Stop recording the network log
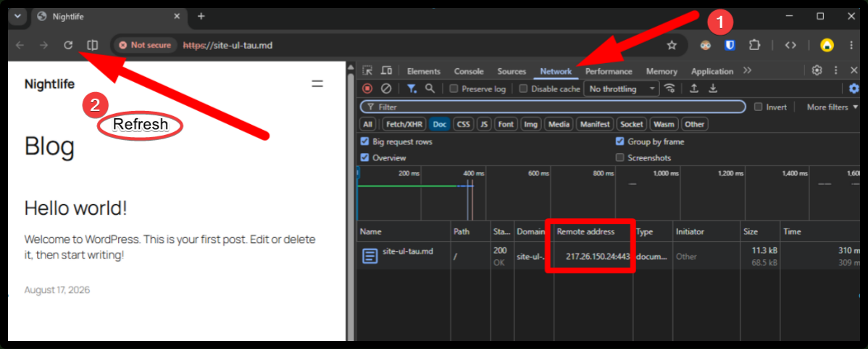Screen dimensions: 868x349 pyautogui.click(x=367, y=89)
